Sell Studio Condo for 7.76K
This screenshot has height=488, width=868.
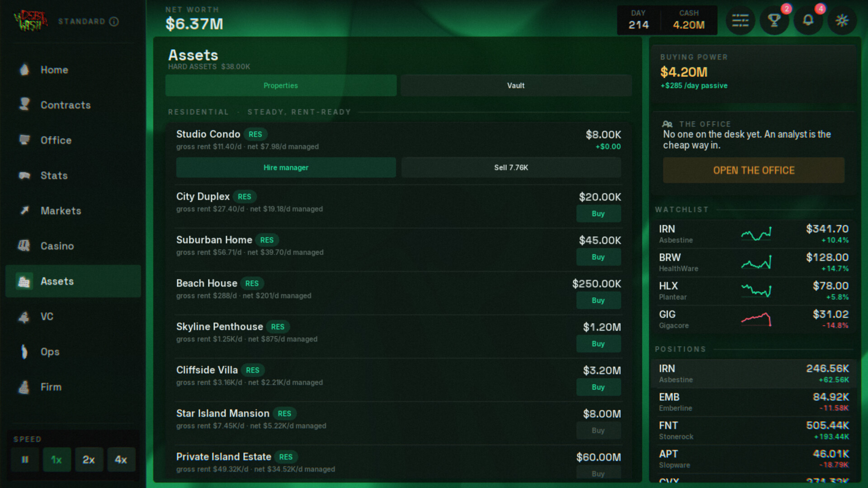click(x=511, y=168)
